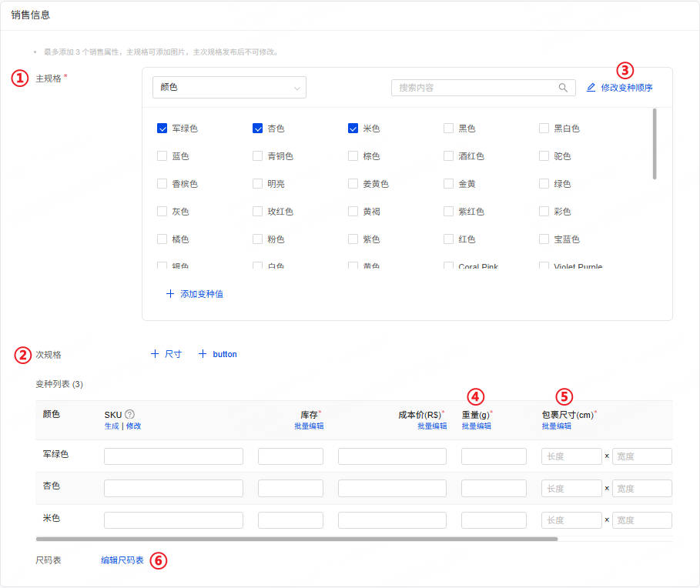This screenshot has height=588, width=700.
Task: Click 批量编辑 under 库存 column
Action: (x=308, y=426)
